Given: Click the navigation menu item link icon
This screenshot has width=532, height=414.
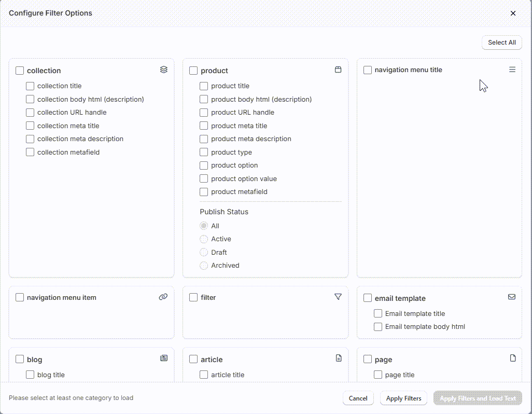Looking at the screenshot, I should click(163, 297).
